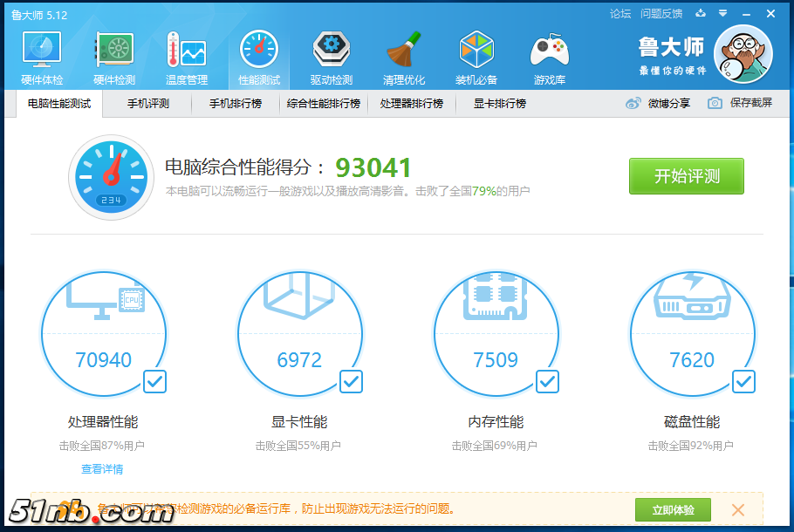This screenshot has height=532, width=794.
Task: Click the 鲁大师 avatar mascot image
Action: pyautogui.click(x=743, y=54)
